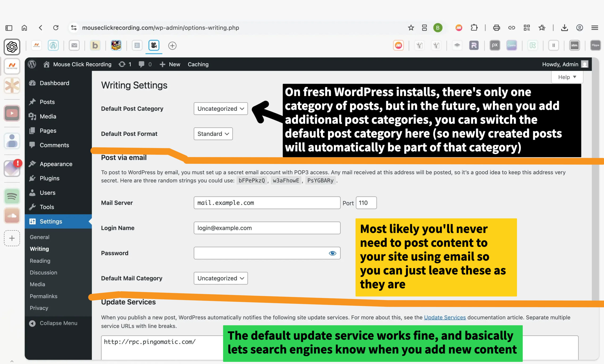Click the WordPress logo in admin bar
Viewport: 604px width, 364px height.
32,64
